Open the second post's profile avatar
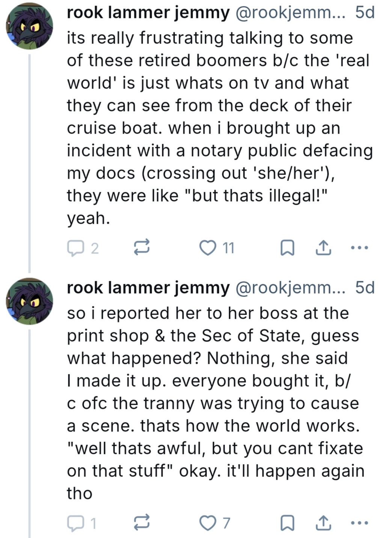This screenshot has width=392, height=538. [x=30, y=301]
